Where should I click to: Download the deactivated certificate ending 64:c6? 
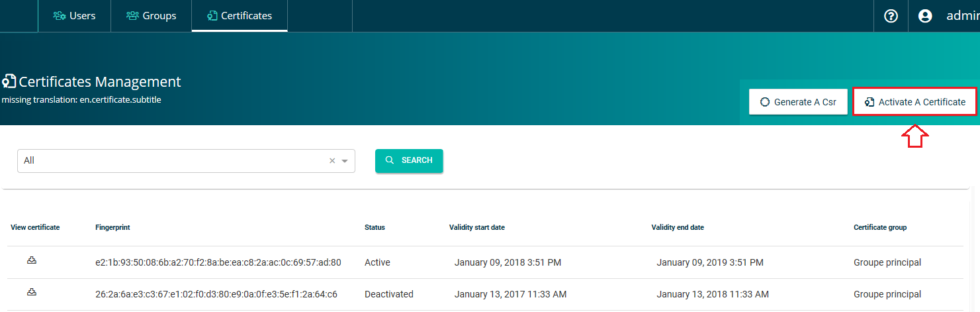31,292
